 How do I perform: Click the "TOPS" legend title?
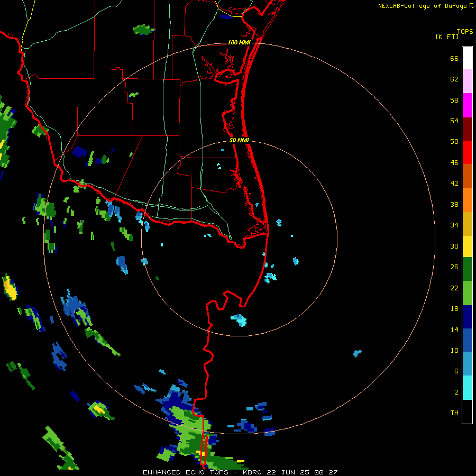[465, 32]
